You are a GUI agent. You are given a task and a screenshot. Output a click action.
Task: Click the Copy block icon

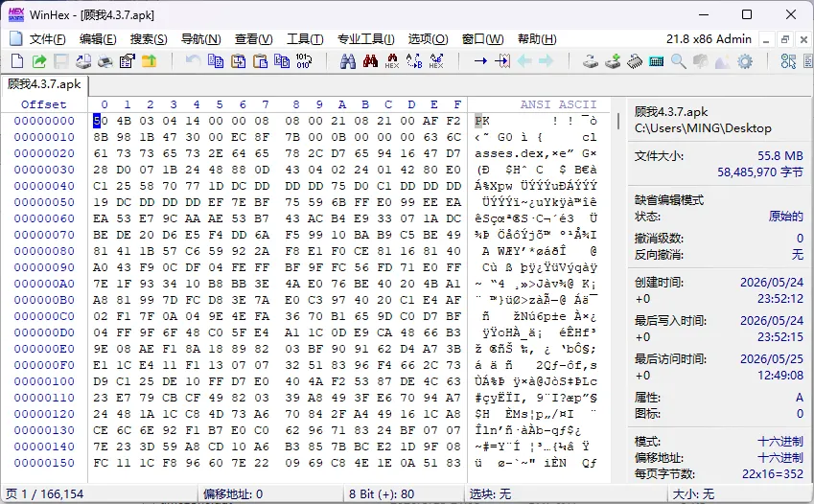(216, 61)
